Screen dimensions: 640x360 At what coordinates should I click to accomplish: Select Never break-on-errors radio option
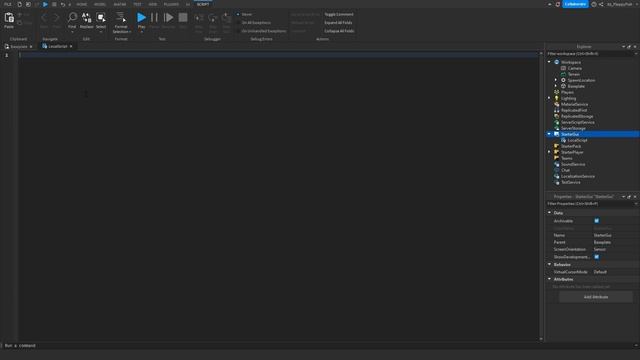click(x=238, y=14)
